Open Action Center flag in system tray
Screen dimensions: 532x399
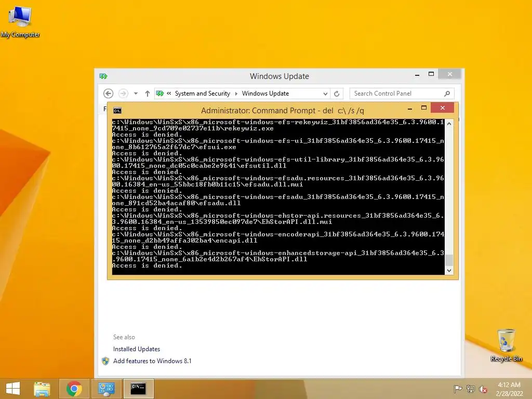click(458, 389)
